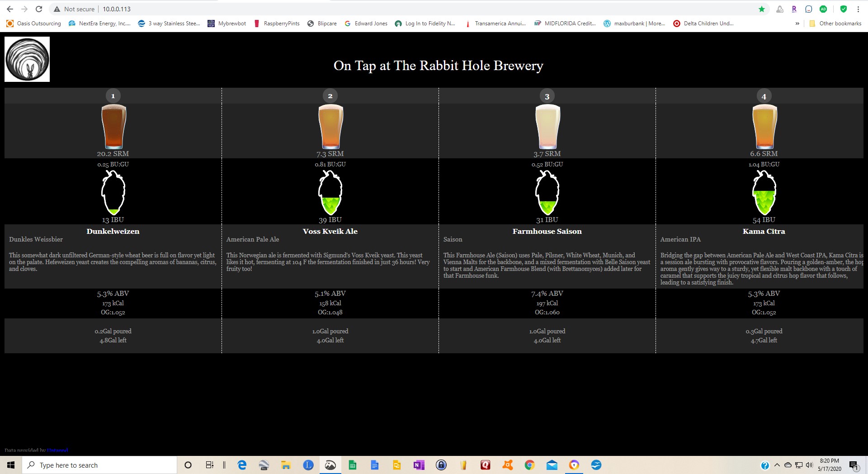
Task: Open the RaspberryPints bookmark
Action: point(277,24)
